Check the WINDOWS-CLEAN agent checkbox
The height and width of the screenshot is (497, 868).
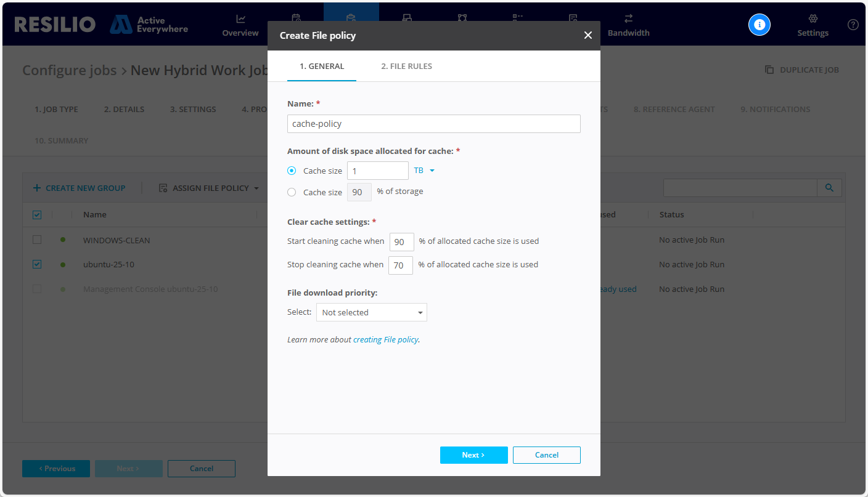tap(37, 240)
